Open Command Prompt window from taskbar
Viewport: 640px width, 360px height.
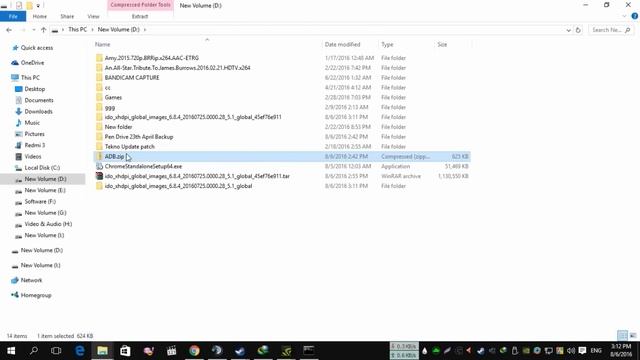[309, 351]
